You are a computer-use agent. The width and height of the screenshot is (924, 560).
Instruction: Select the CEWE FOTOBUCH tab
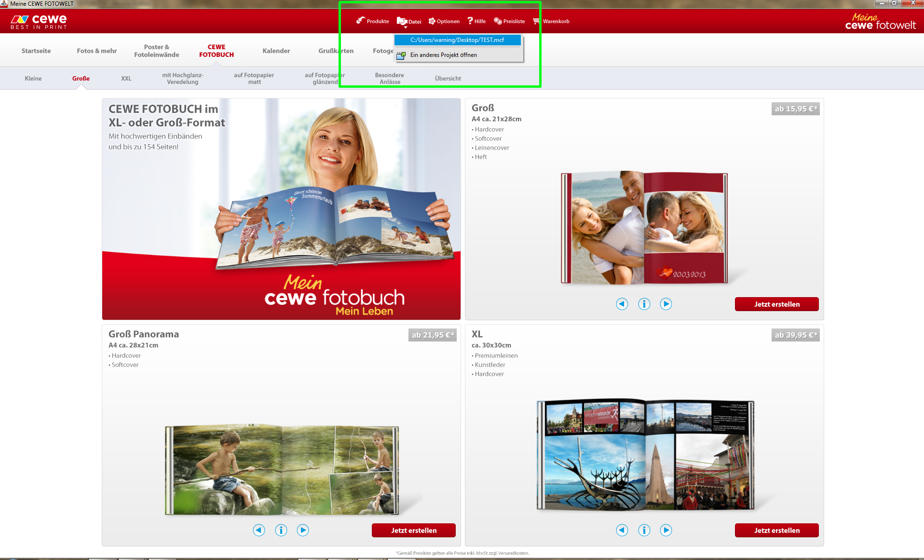pos(217,51)
